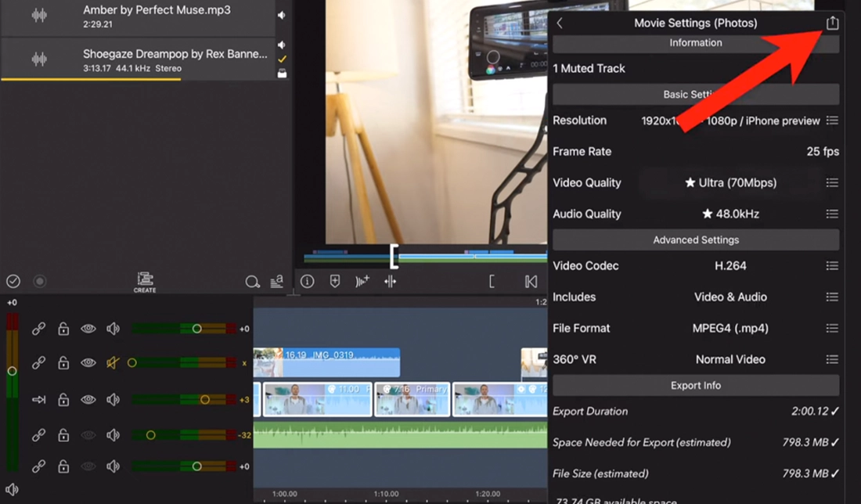Image resolution: width=861 pixels, height=504 pixels.
Task: Open the Video Quality options list
Action: (x=832, y=183)
